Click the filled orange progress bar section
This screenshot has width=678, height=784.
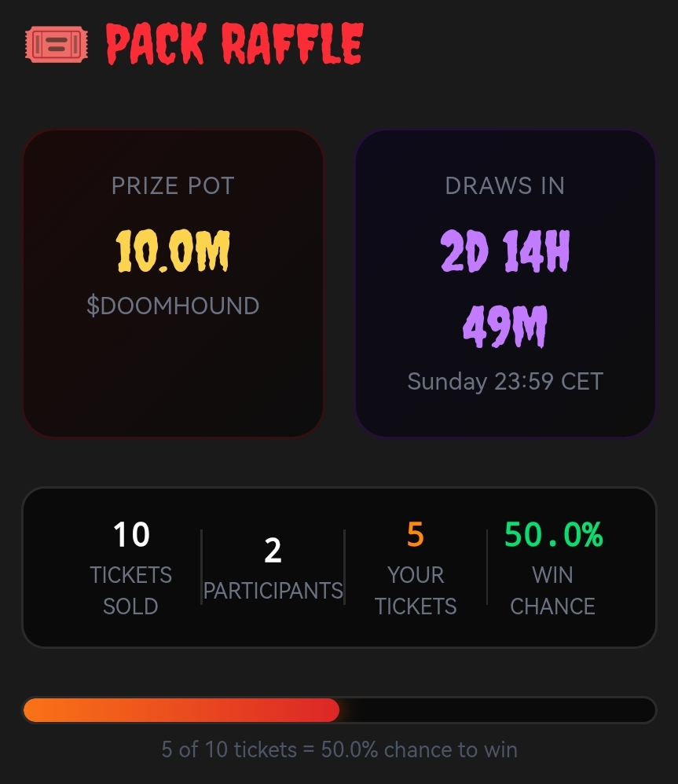pos(181,710)
